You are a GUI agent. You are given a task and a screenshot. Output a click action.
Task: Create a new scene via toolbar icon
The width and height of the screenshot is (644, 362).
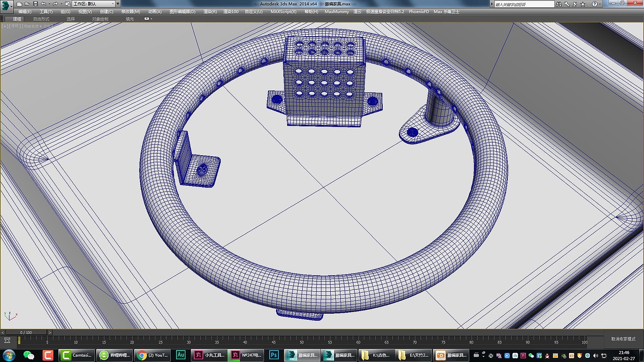coord(19,4)
